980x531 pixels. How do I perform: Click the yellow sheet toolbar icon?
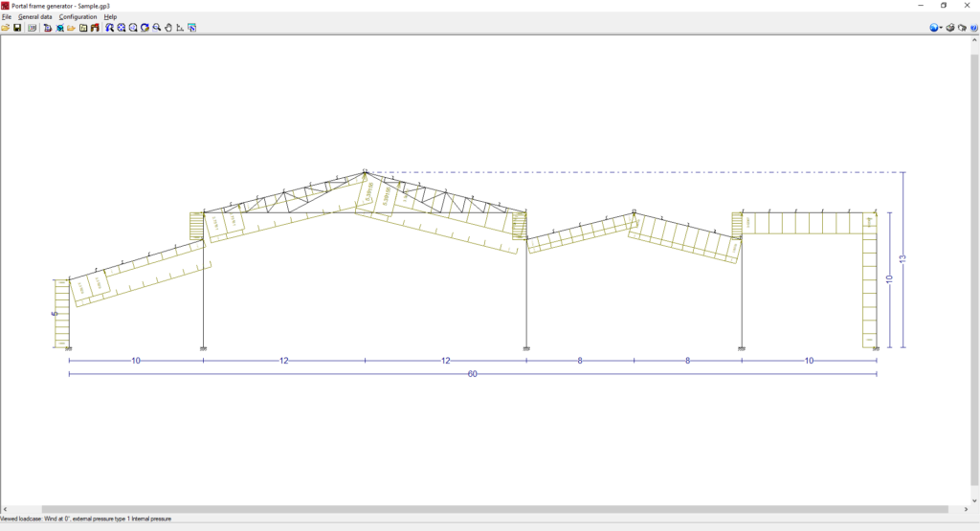[83, 28]
